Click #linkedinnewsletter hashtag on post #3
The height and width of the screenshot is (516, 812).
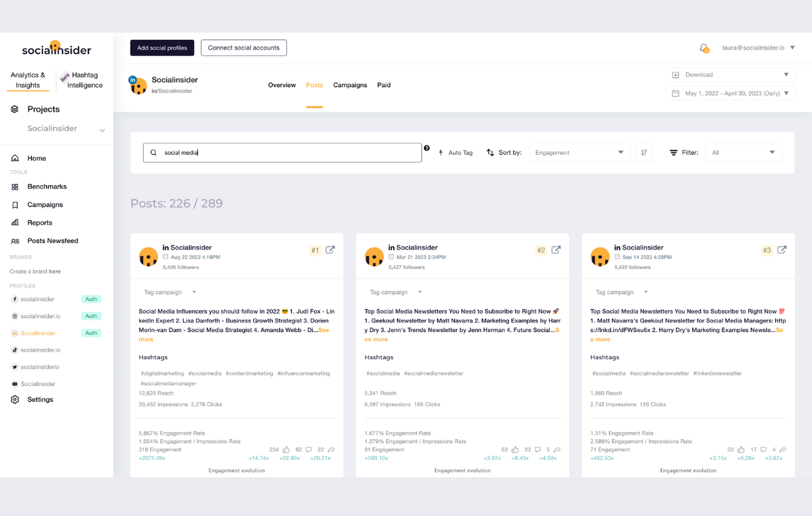pos(717,373)
